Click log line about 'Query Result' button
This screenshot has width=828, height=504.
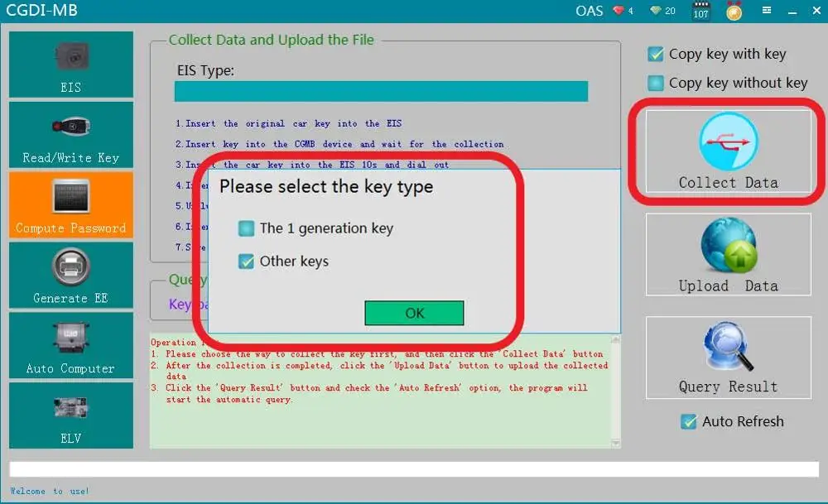[368, 394]
